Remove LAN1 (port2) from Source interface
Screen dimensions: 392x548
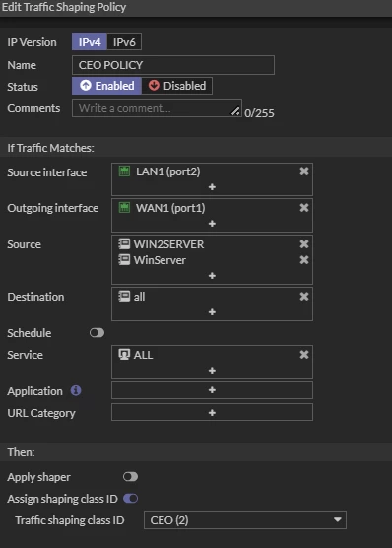(304, 171)
